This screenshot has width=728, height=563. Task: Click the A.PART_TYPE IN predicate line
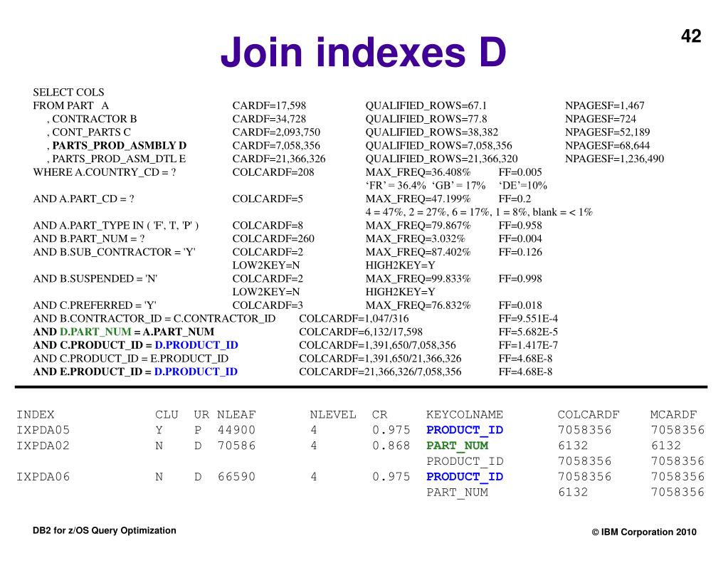[x=116, y=226]
